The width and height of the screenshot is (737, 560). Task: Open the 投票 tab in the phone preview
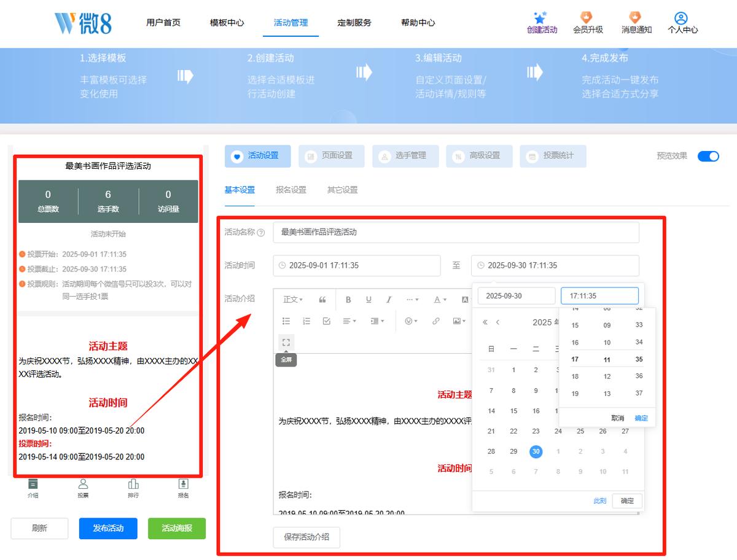(83, 488)
